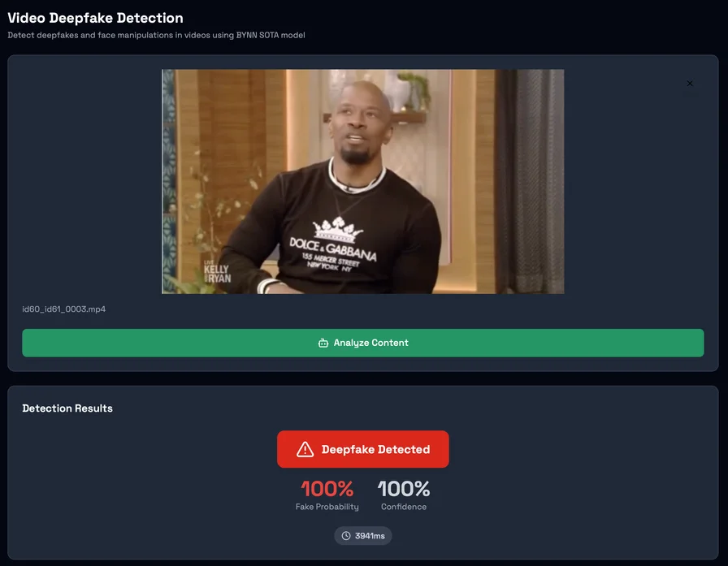The width and height of the screenshot is (728, 566).
Task: Click the Video Deepfake Detection page title
Action: click(x=95, y=17)
